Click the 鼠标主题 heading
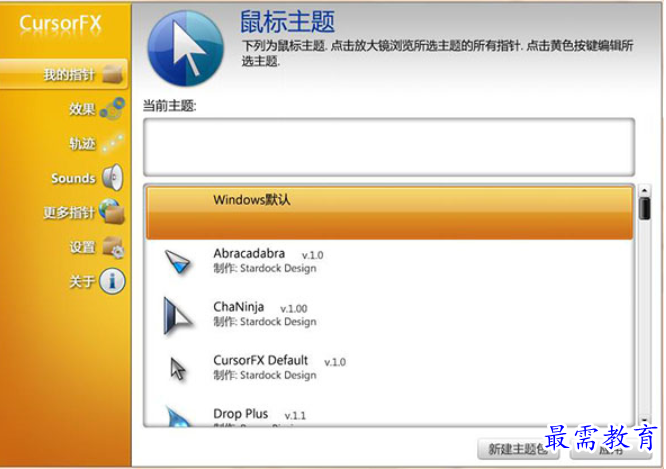The width and height of the screenshot is (666, 469). [288, 21]
